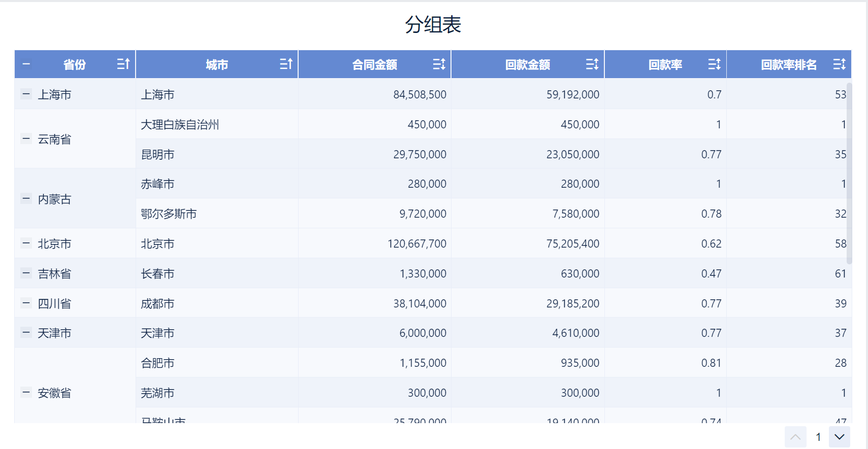Collapse the 内蒙古 group
Screen dimensions: 868x449
click(x=26, y=198)
